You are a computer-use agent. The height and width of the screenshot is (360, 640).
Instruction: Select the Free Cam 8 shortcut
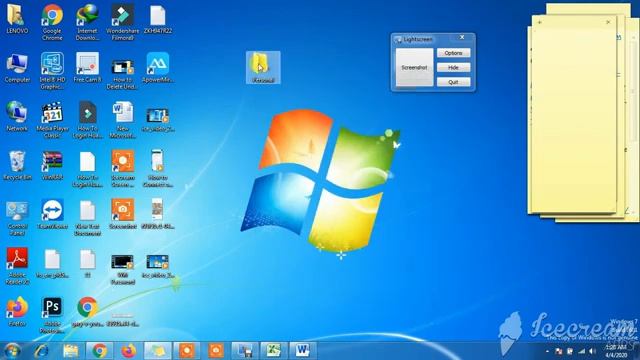(x=87, y=68)
